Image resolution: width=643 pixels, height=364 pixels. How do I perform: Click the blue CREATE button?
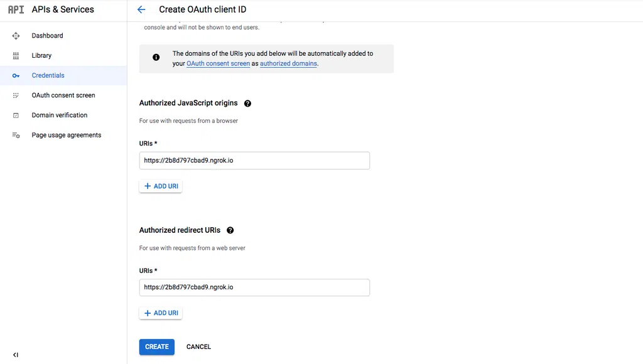tap(156, 347)
